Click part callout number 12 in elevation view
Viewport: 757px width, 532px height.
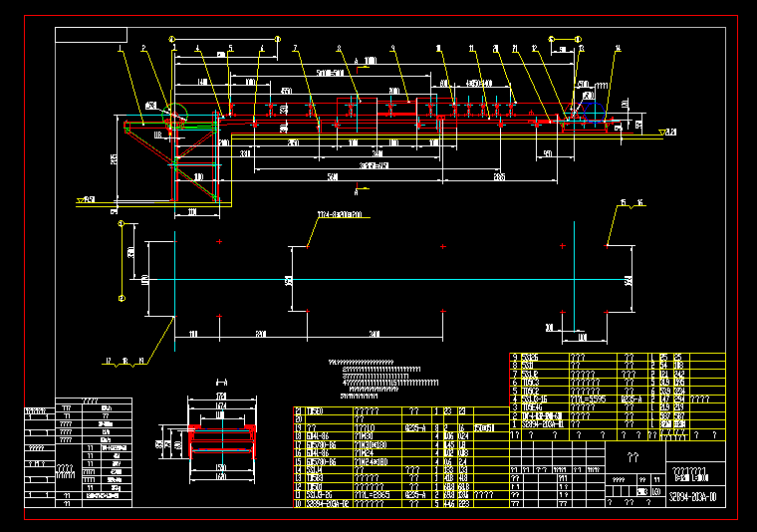pyautogui.click(x=534, y=48)
